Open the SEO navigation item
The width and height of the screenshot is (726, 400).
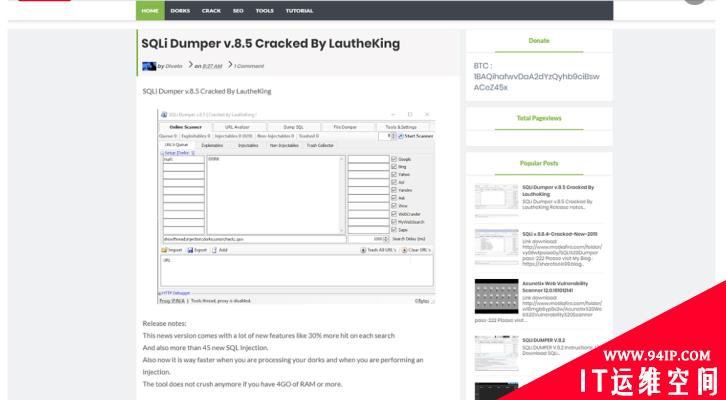point(238,11)
